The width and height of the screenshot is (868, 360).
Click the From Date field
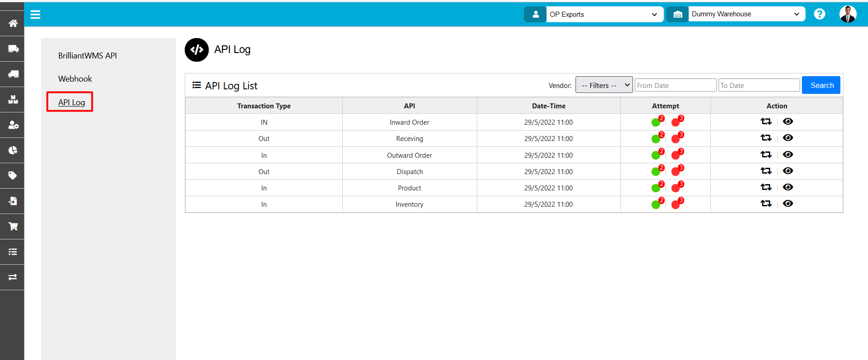[676, 85]
